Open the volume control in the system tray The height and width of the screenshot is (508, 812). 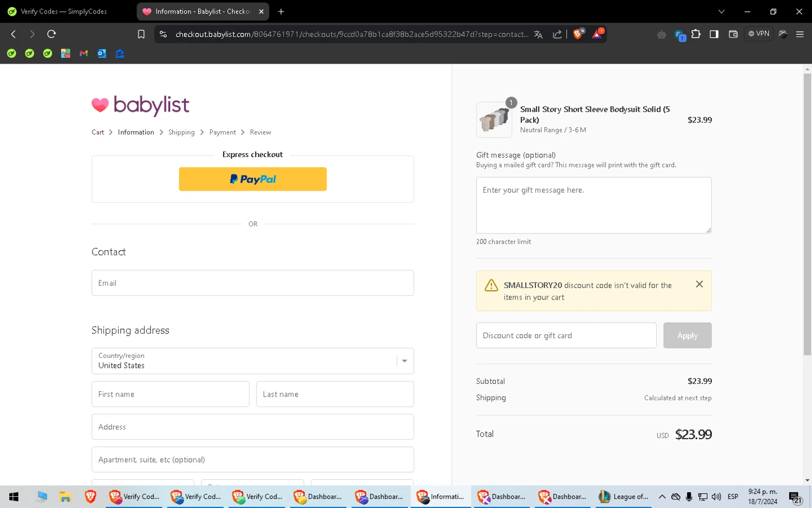tap(716, 497)
